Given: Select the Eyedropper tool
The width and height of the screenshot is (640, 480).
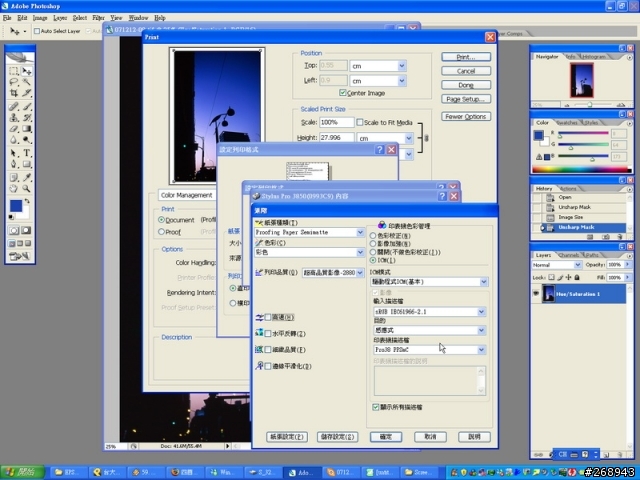Looking at the screenshot, I should pyautogui.click(x=27, y=178).
